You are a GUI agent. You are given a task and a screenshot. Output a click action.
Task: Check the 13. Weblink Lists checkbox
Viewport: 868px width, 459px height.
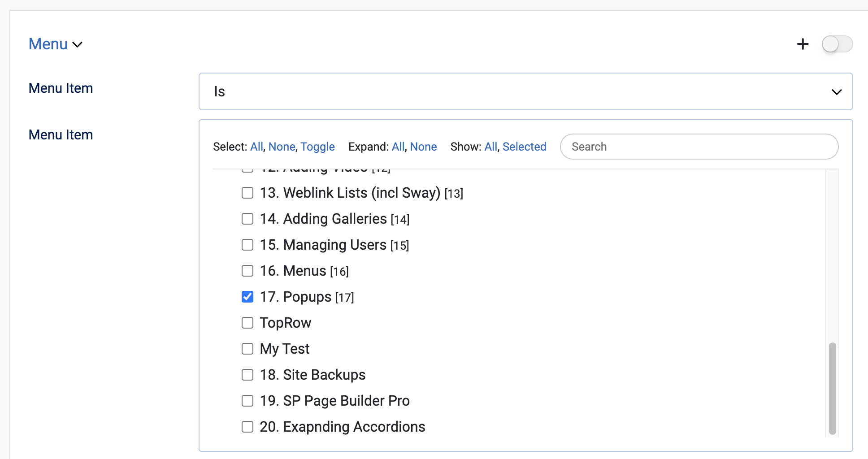[247, 193]
